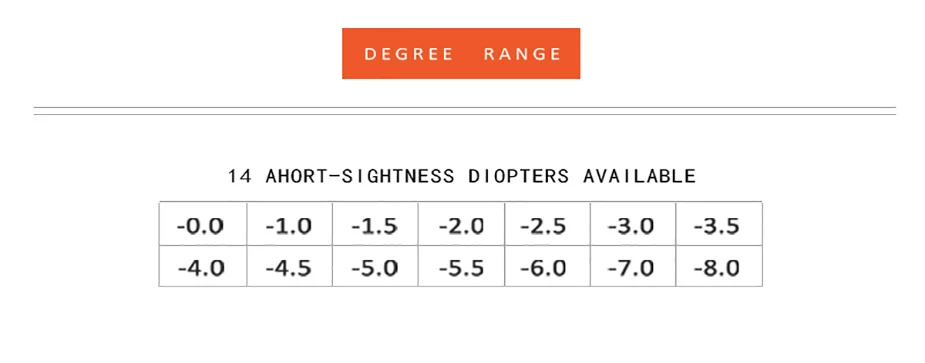Click the word RANGE in banner
Image resolution: width=925 pixels, height=363 pixels.
(x=523, y=54)
